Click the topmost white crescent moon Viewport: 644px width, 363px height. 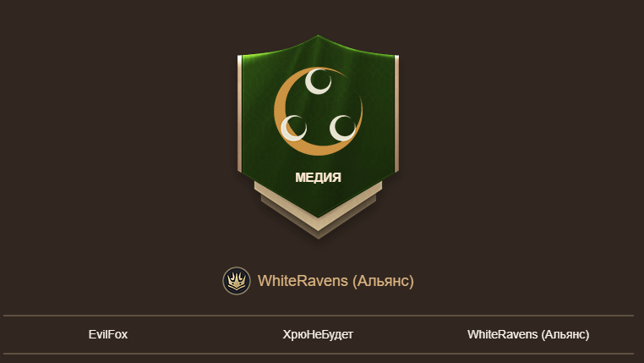click(x=318, y=81)
